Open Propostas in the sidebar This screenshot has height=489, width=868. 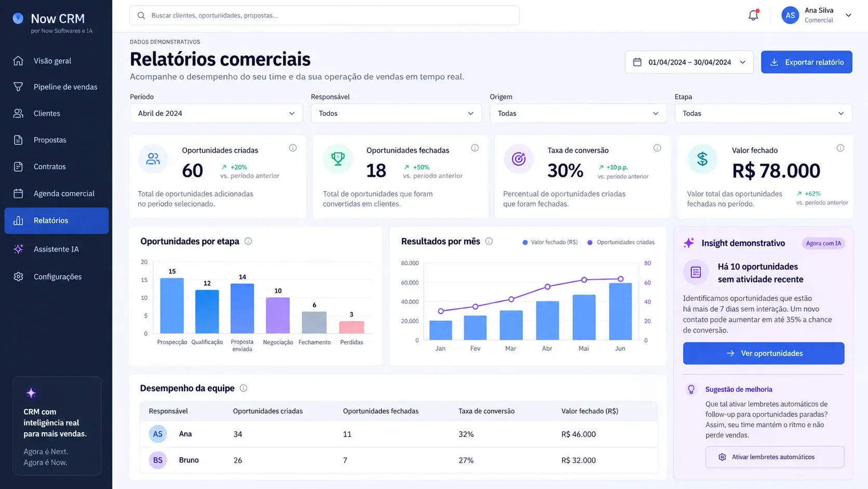[57, 140]
